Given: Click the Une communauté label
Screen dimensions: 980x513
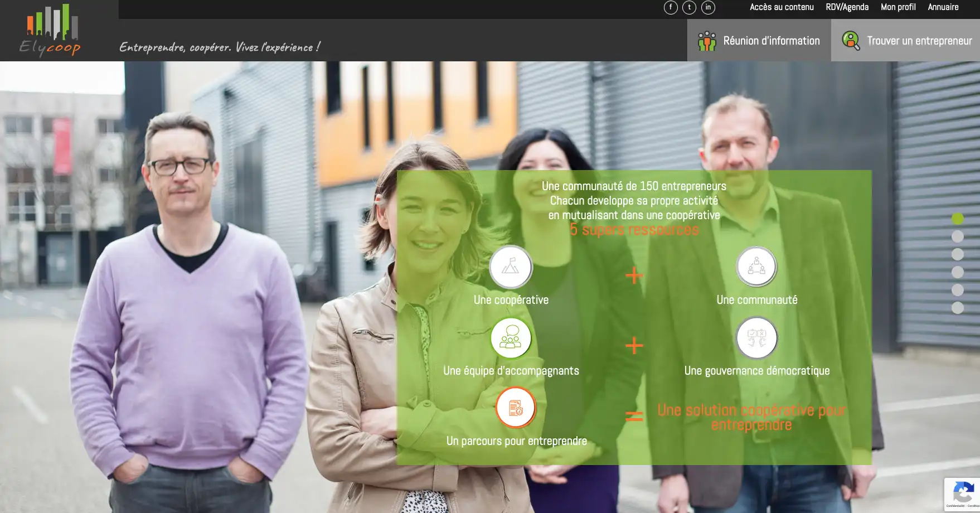Looking at the screenshot, I should point(757,300).
